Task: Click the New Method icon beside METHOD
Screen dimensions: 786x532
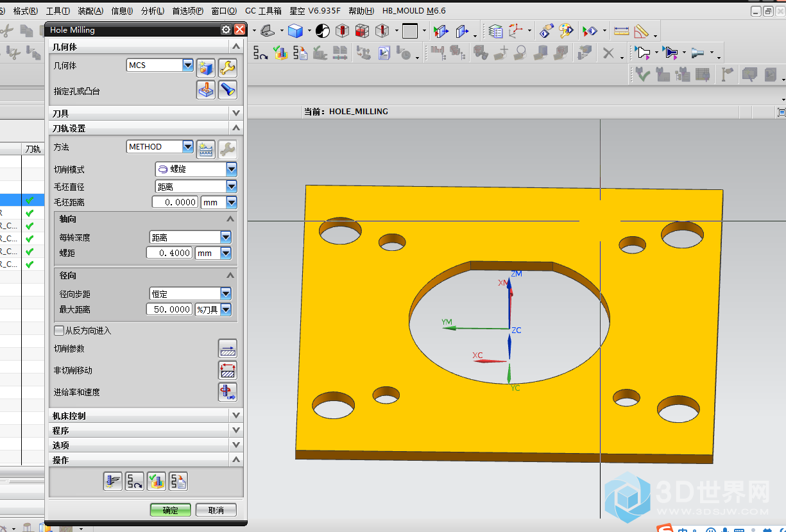Action: (205, 149)
